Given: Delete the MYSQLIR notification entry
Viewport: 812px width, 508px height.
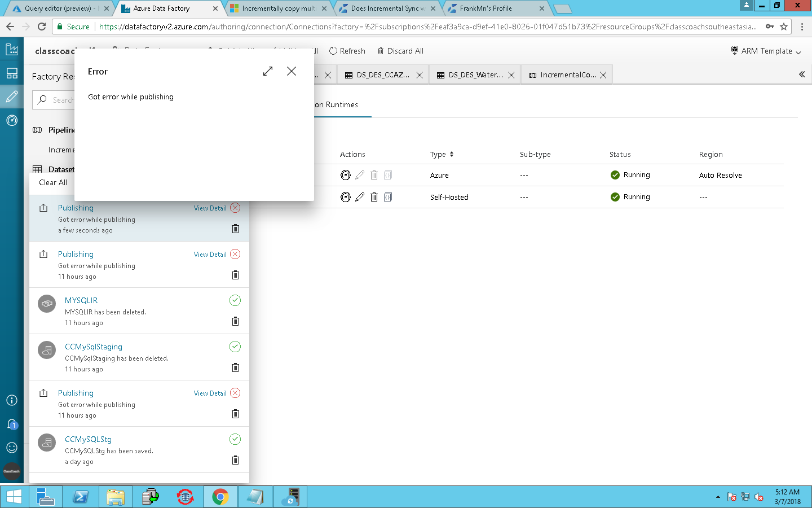Looking at the screenshot, I should pos(236,321).
